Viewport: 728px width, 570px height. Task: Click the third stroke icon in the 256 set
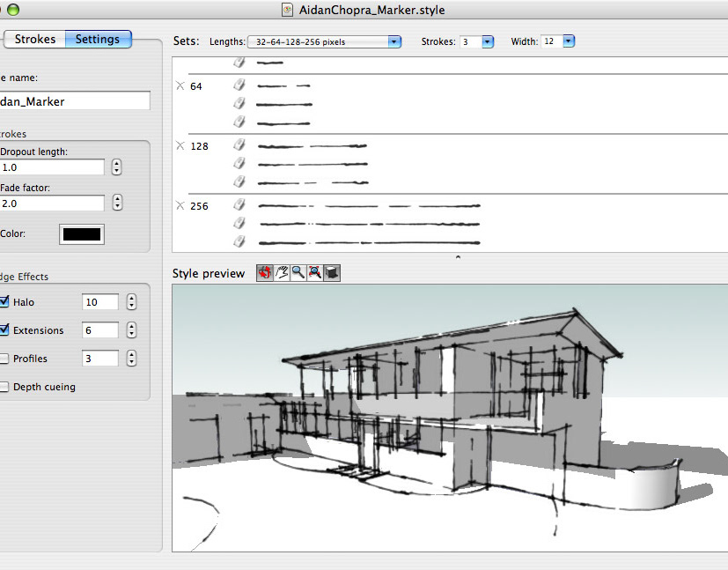pyautogui.click(x=239, y=241)
